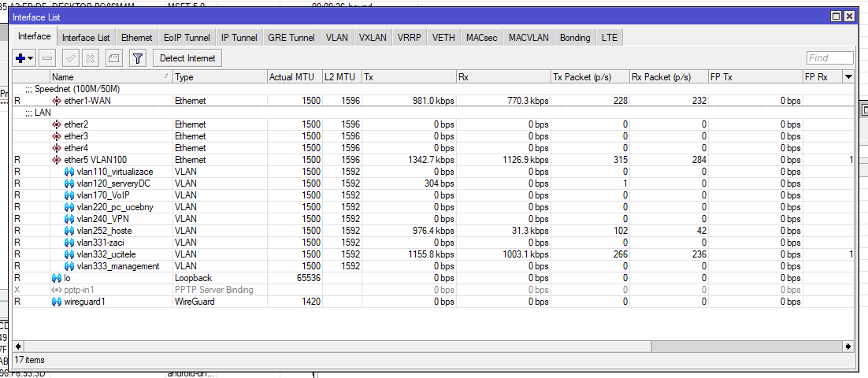Open the Bonding tab
This screenshot has width=868, height=378.
(x=574, y=37)
